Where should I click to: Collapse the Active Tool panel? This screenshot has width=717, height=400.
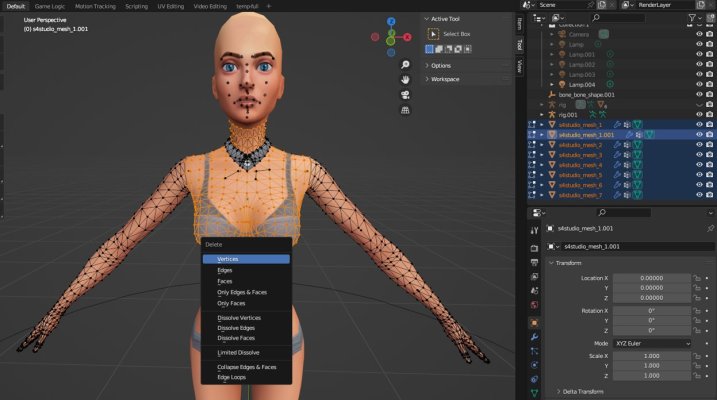(x=427, y=19)
